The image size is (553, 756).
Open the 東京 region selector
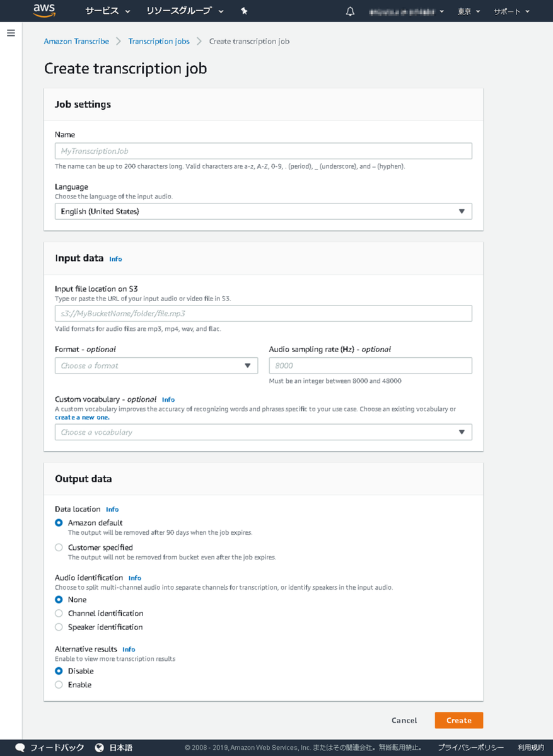click(469, 11)
